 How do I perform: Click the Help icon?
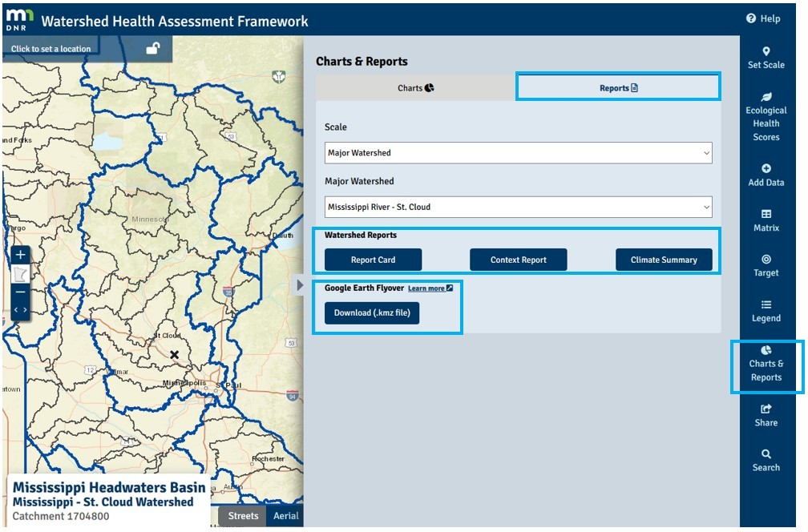point(762,18)
